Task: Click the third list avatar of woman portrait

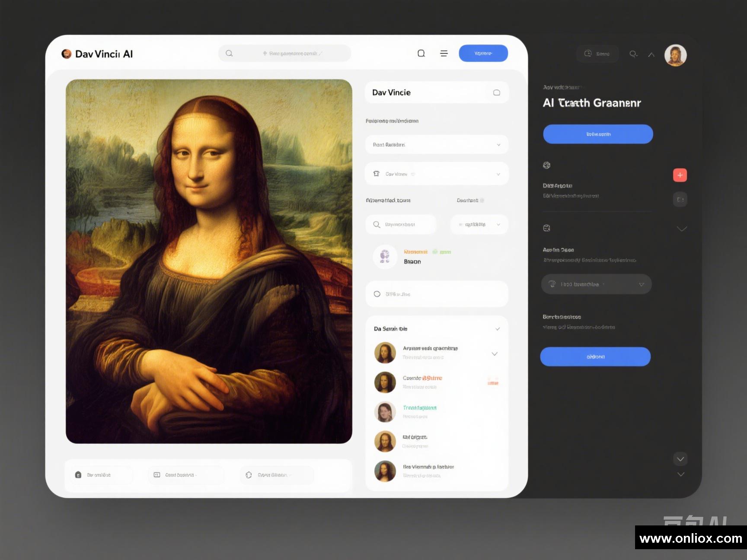Action: [x=385, y=412]
